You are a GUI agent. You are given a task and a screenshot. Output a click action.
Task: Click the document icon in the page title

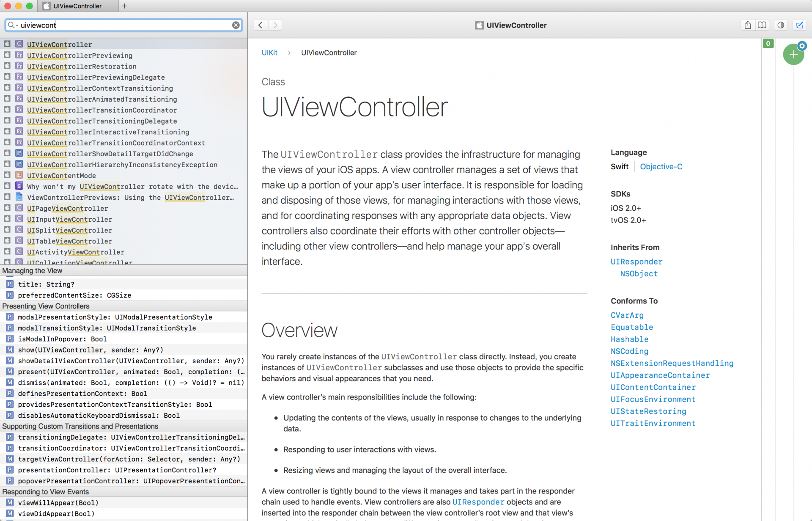pos(479,25)
